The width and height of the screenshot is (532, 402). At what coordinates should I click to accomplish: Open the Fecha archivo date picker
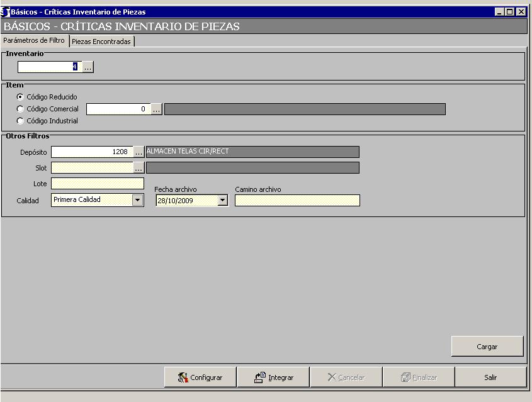pyautogui.click(x=222, y=200)
